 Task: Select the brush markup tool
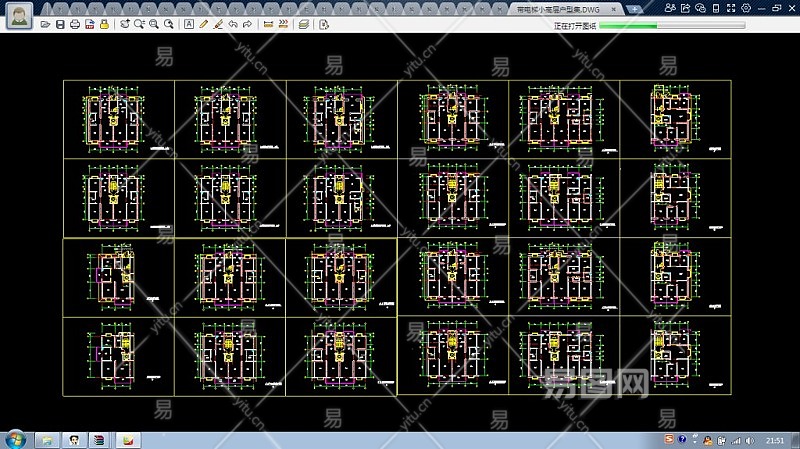click(x=218, y=24)
